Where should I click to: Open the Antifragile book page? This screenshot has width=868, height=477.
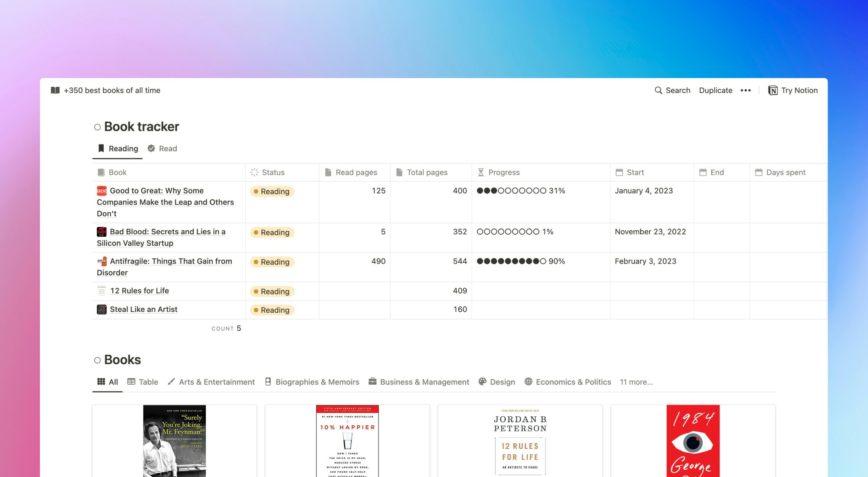(x=164, y=267)
